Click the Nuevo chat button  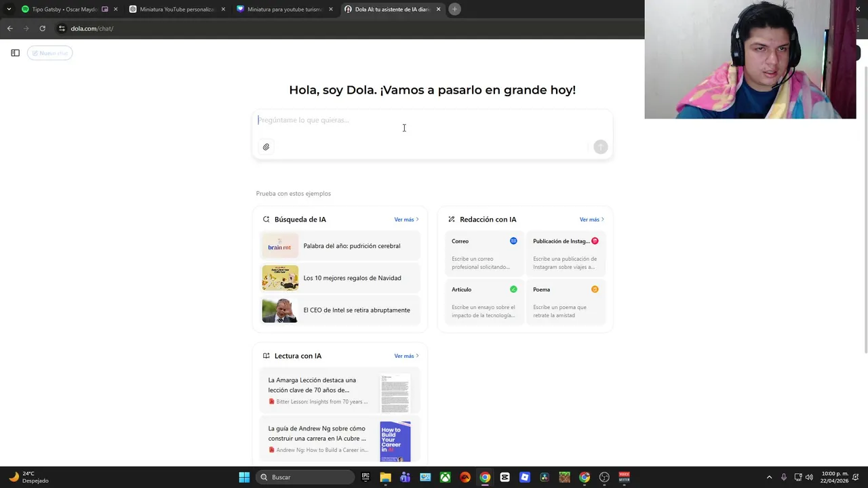click(x=50, y=53)
